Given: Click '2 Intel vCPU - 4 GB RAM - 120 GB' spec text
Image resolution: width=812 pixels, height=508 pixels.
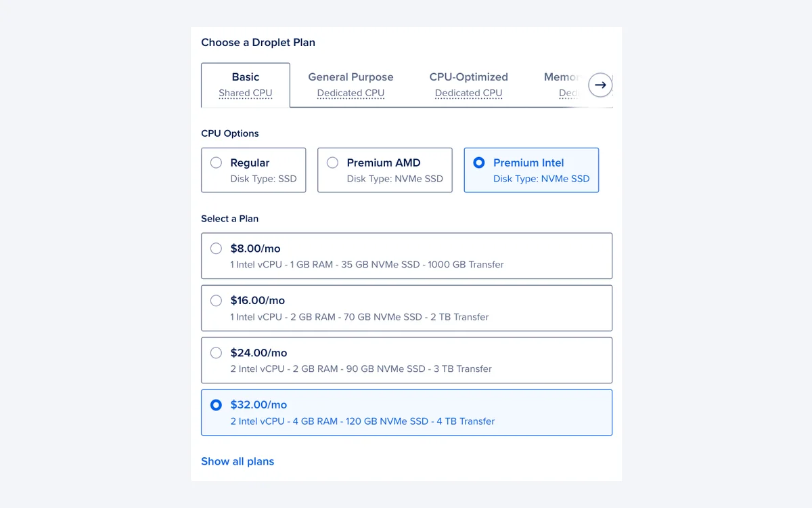Looking at the screenshot, I should point(362,421).
